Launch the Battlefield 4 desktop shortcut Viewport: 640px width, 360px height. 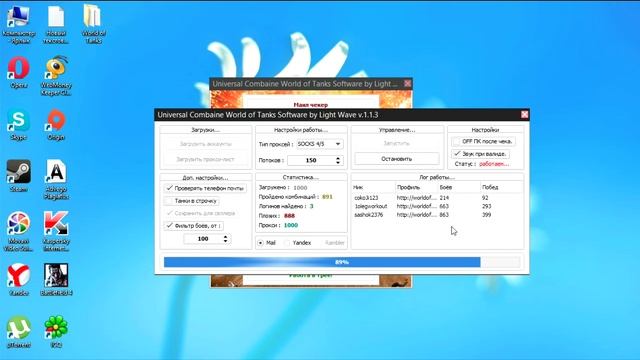coord(56,280)
